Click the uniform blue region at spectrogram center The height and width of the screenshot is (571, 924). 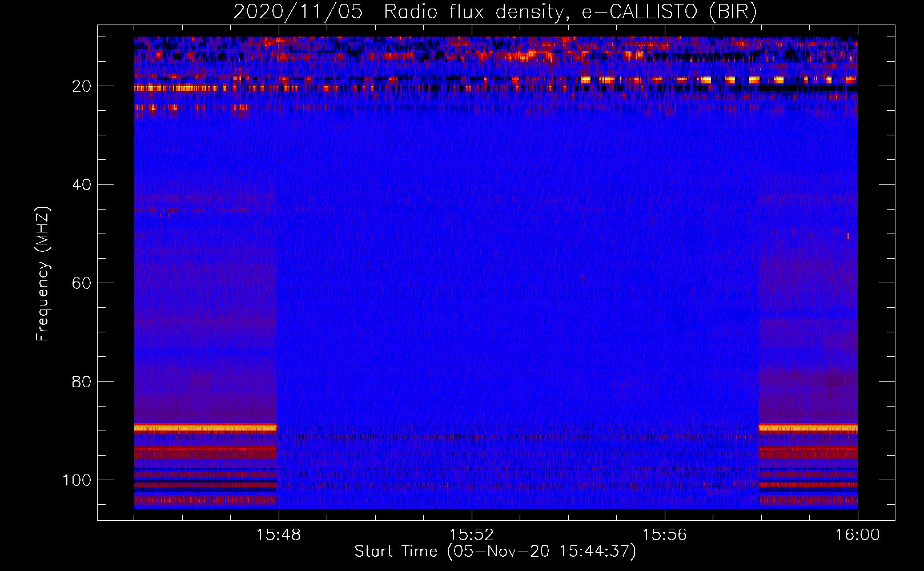(x=496, y=273)
